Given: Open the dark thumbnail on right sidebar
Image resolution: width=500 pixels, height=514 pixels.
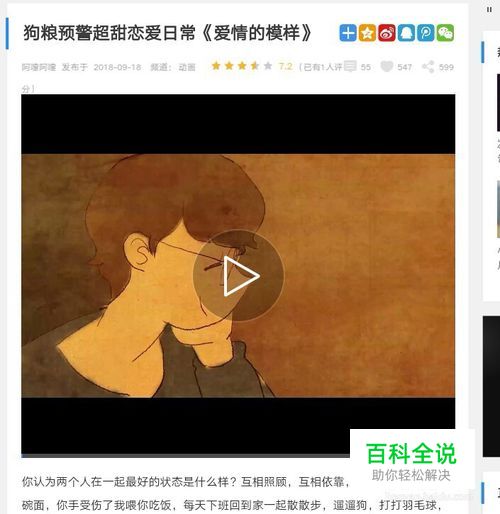Looking at the screenshot, I should pos(491,386).
